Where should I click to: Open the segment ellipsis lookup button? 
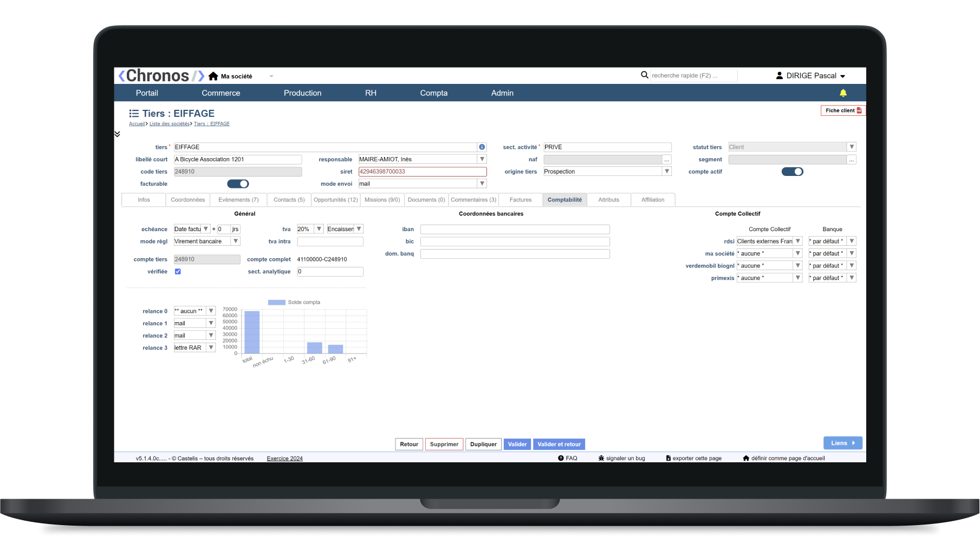852,160
